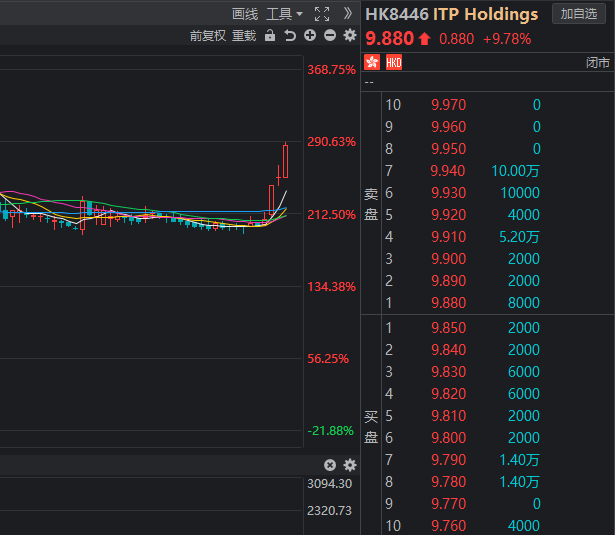Viewport: 615px width, 535px height.
Task: Click the 212.50% axis label
Action: [x=331, y=215]
